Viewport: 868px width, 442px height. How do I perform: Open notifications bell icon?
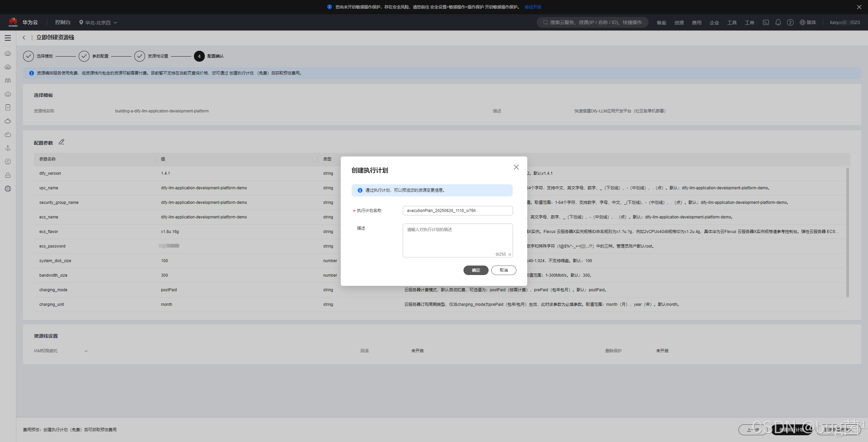pyautogui.click(x=778, y=22)
